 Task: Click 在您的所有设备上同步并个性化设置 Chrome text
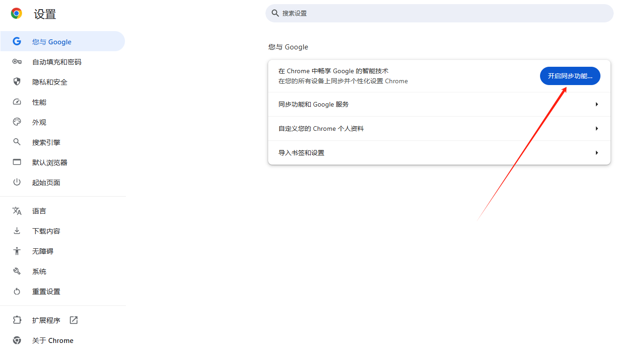pyautogui.click(x=343, y=81)
